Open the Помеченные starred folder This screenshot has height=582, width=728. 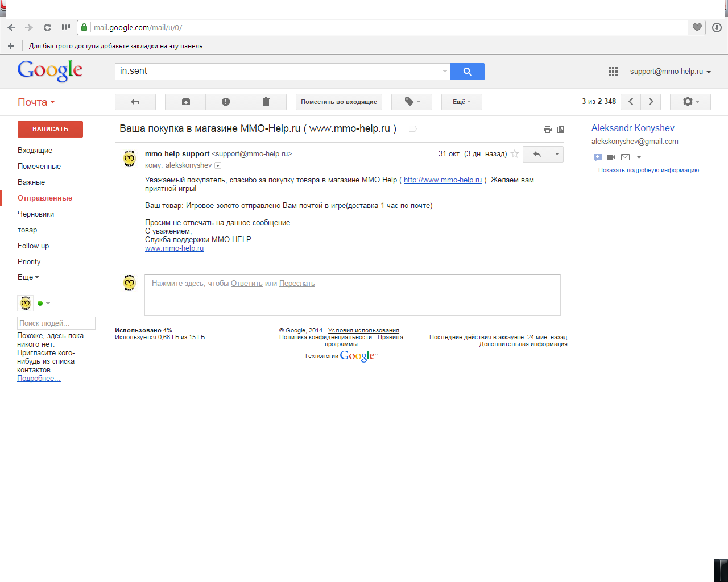[39, 167]
